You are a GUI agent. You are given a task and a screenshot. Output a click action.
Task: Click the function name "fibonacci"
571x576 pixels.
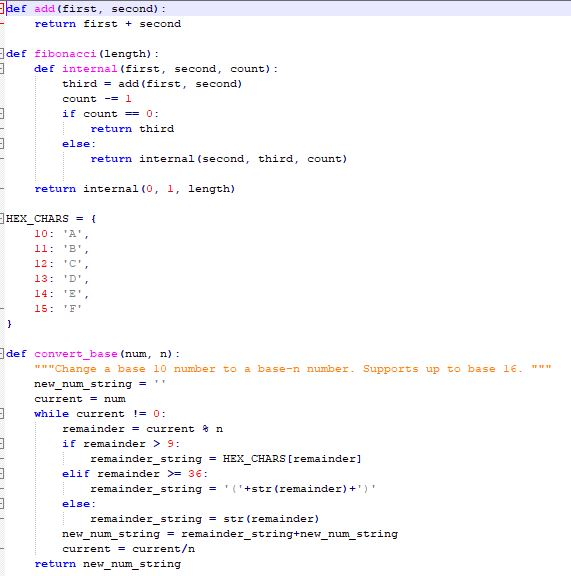[65, 54]
